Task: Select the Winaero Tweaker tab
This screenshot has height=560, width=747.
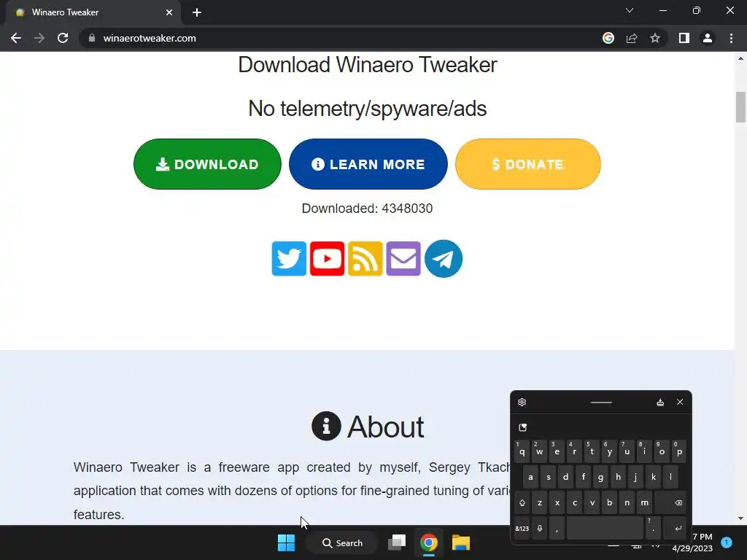Action: (x=93, y=12)
